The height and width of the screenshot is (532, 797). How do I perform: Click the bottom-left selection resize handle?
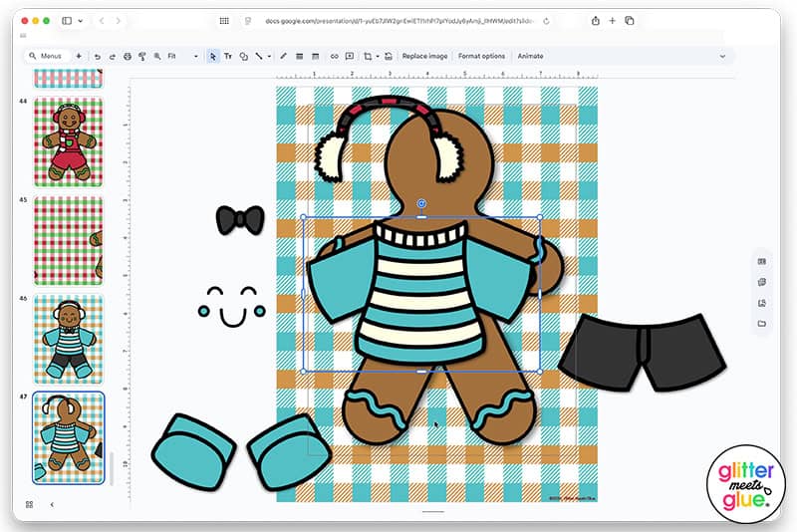[x=304, y=372]
